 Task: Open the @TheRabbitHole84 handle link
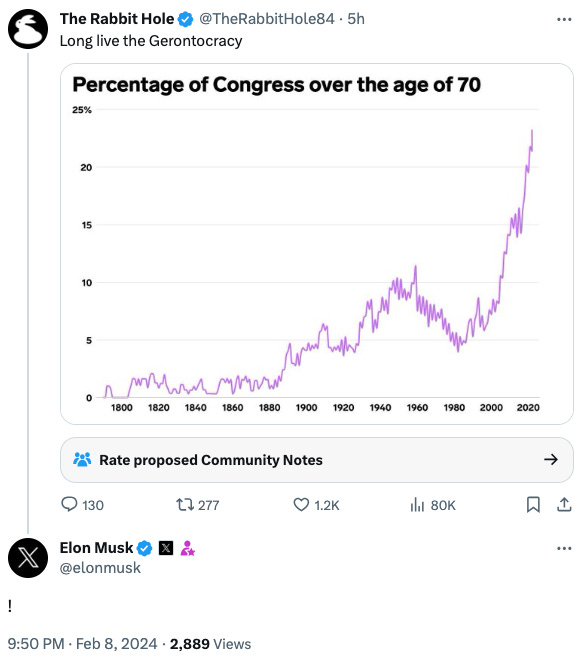coord(267,19)
